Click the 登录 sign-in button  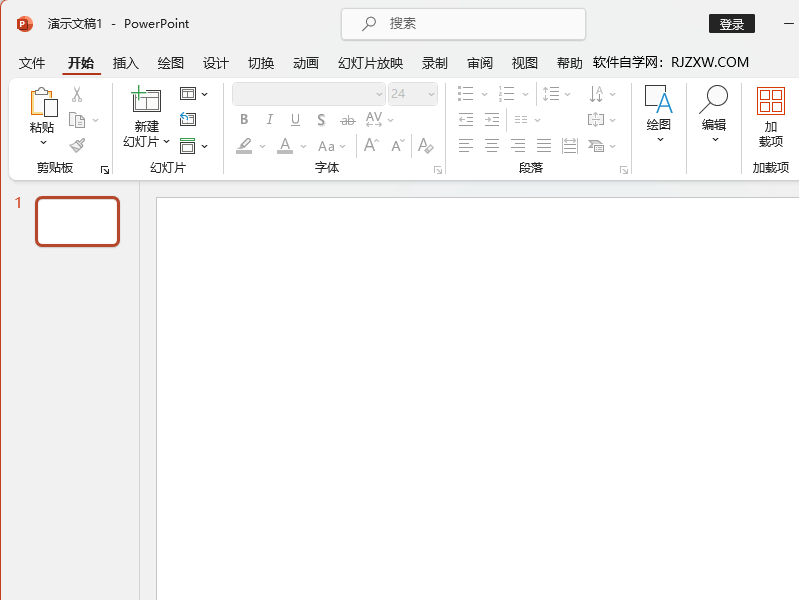(732, 24)
